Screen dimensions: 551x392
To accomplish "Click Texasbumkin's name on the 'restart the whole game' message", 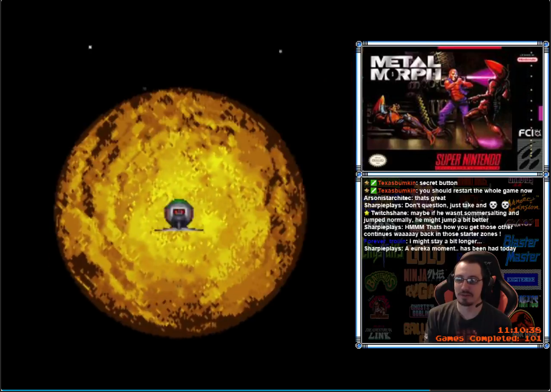I will (x=397, y=191).
